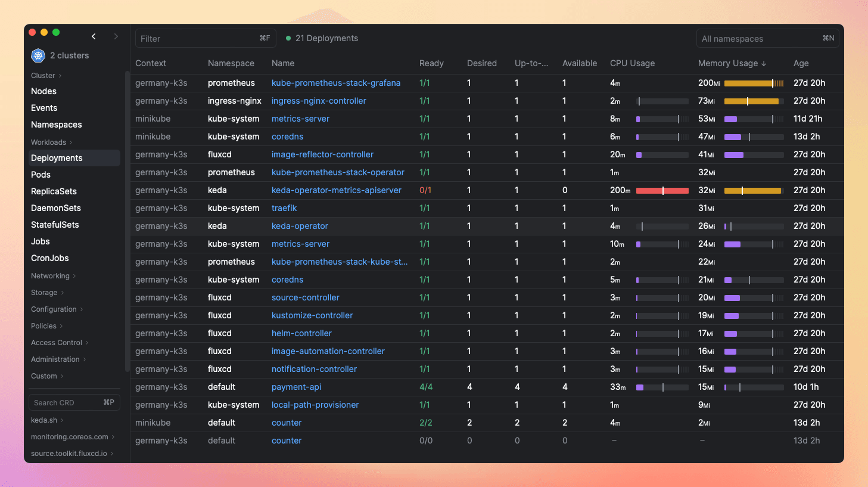Click the forward navigation arrow

coord(116,36)
